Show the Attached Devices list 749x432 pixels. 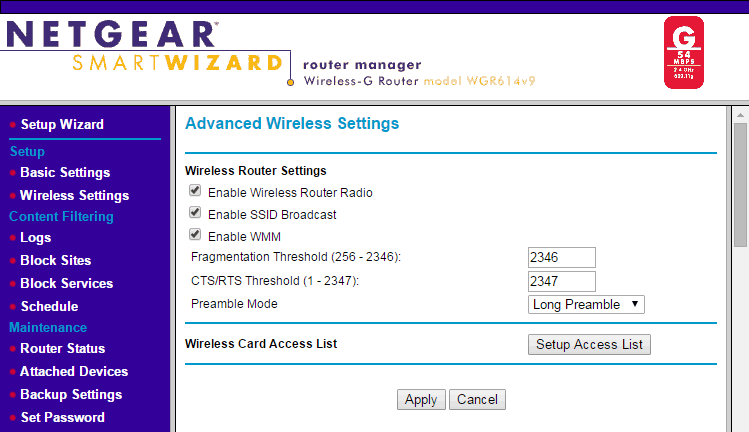(74, 371)
